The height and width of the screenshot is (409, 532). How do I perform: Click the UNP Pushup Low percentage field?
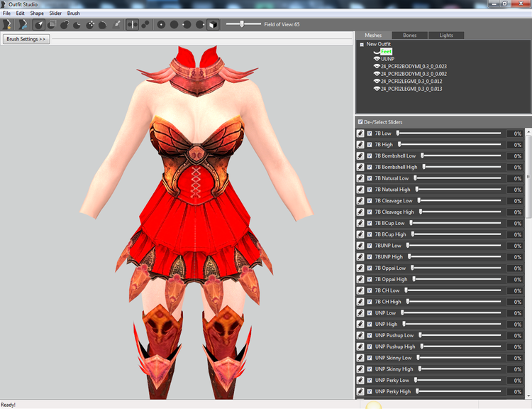tap(514, 335)
